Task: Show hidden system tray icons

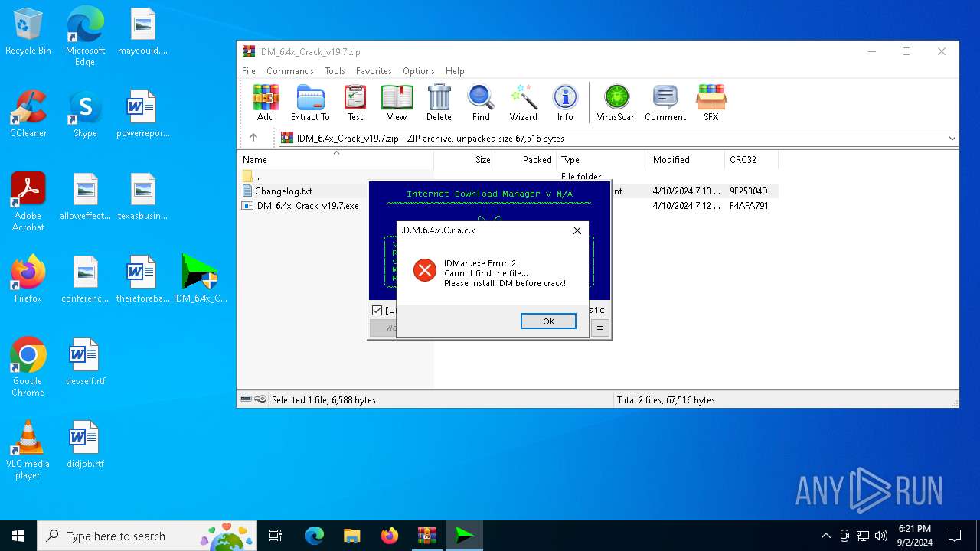Action: [x=825, y=536]
